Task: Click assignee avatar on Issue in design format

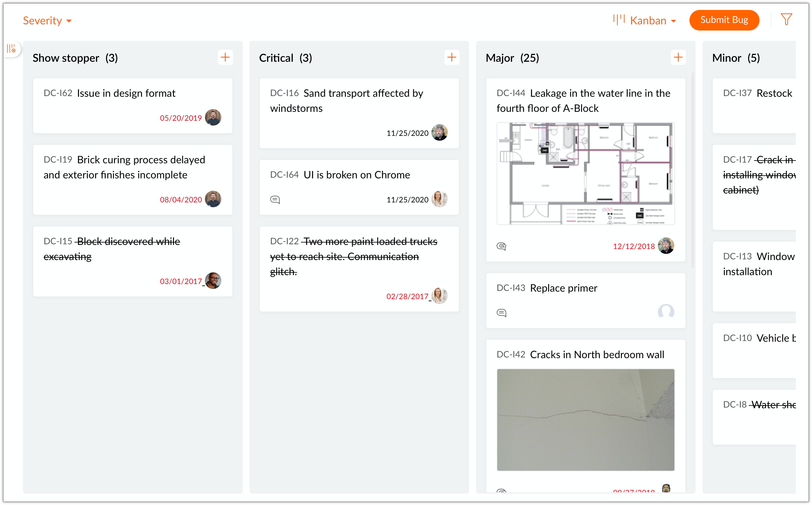Action: pos(213,118)
